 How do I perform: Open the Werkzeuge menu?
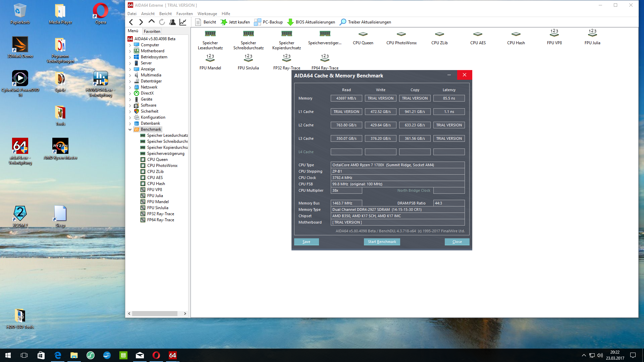(207, 14)
